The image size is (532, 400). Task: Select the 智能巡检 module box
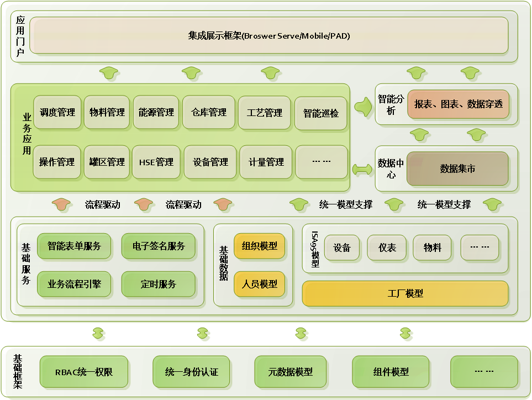pos(321,113)
